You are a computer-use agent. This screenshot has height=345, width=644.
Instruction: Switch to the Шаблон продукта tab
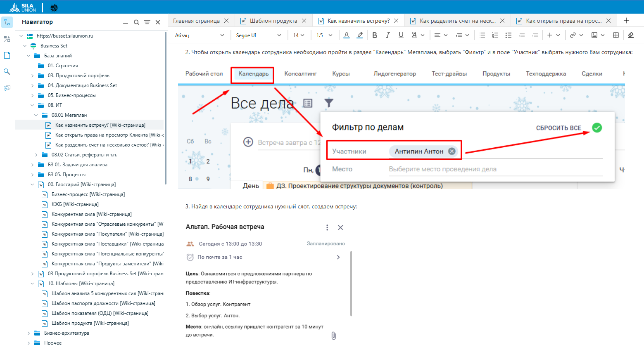tap(273, 21)
